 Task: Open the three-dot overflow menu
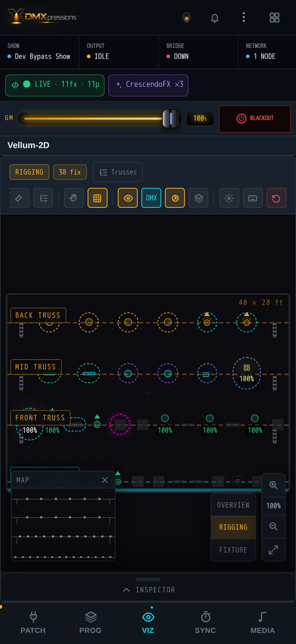[x=244, y=17]
